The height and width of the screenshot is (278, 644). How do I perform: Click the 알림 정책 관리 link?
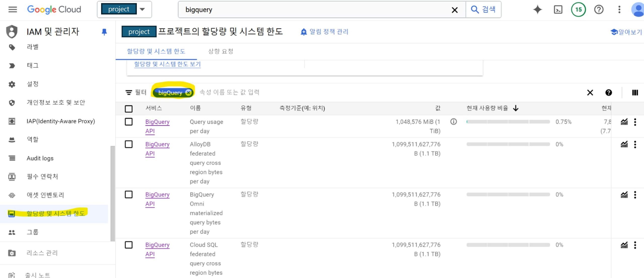(x=325, y=32)
